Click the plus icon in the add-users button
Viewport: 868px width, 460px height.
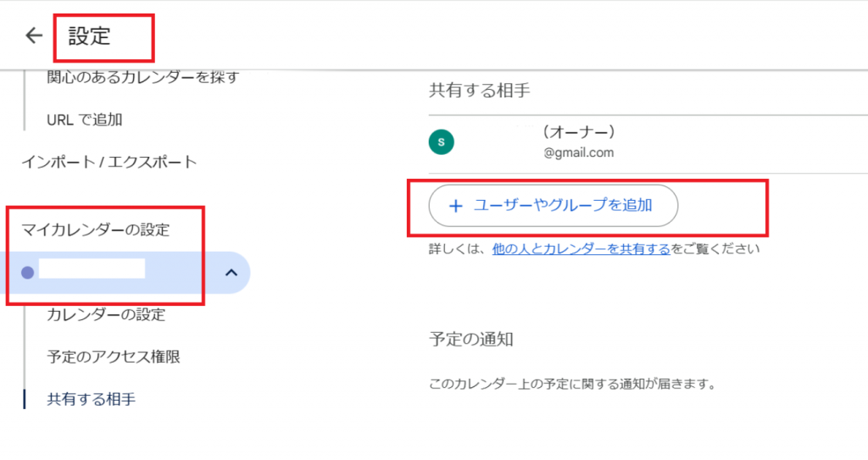[455, 206]
